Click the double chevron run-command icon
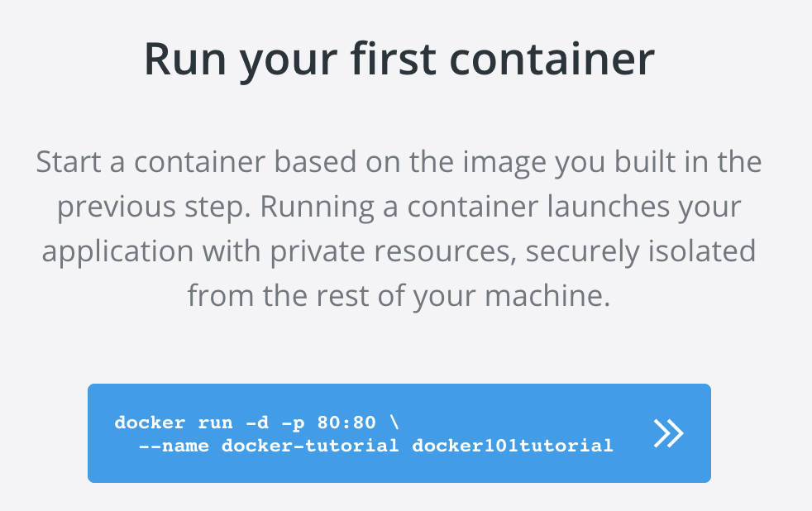 point(669,433)
